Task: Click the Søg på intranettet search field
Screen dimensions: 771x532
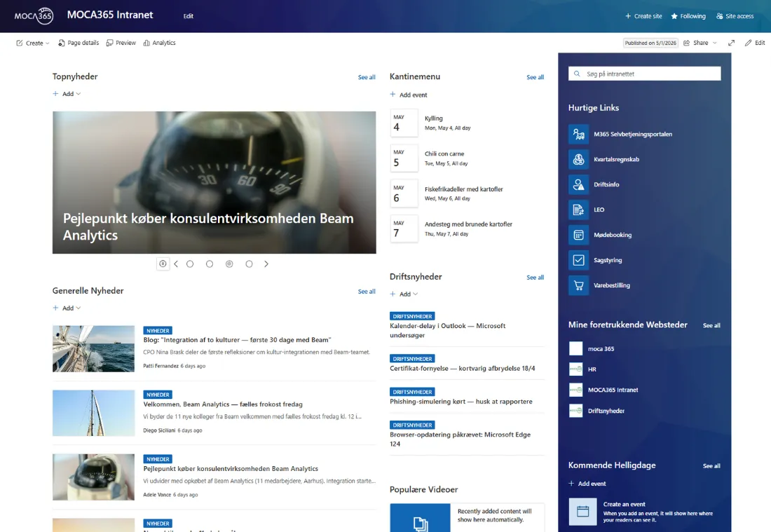Action: click(645, 74)
